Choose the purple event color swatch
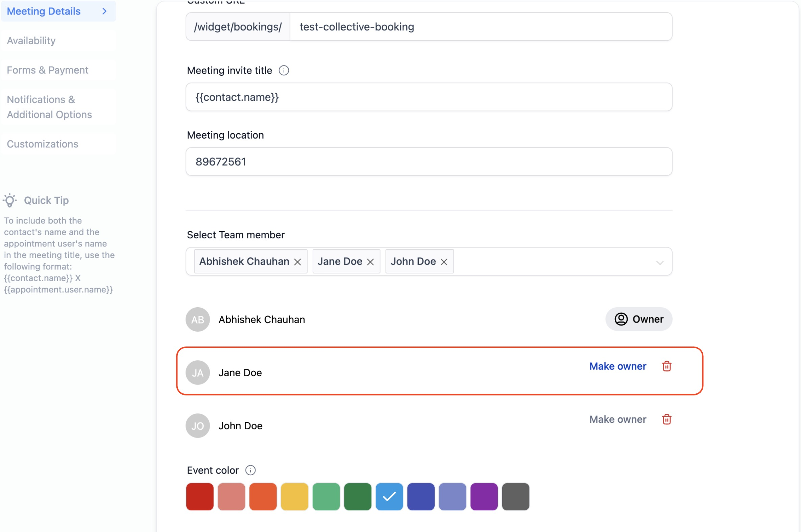 click(484, 497)
